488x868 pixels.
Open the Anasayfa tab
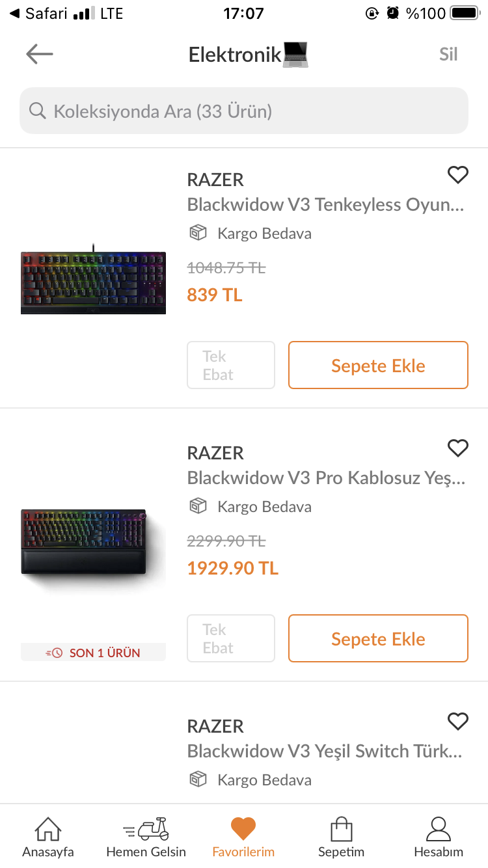coord(48,837)
